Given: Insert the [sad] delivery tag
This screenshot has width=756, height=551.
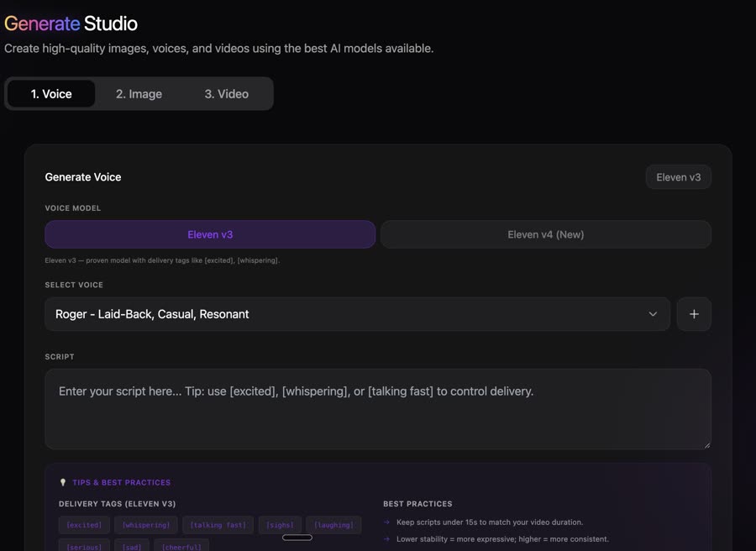Looking at the screenshot, I should (132, 546).
